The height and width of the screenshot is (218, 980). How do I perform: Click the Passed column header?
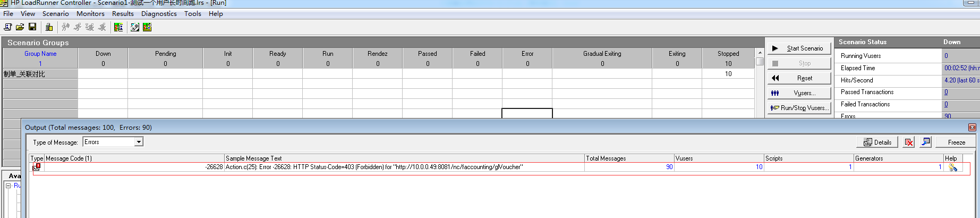pyautogui.click(x=427, y=54)
